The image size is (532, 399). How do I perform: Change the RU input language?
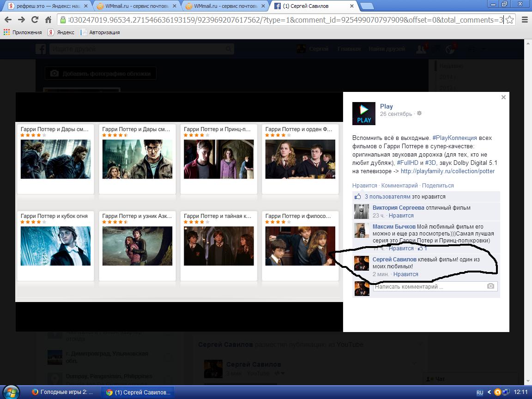pos(480,393)
